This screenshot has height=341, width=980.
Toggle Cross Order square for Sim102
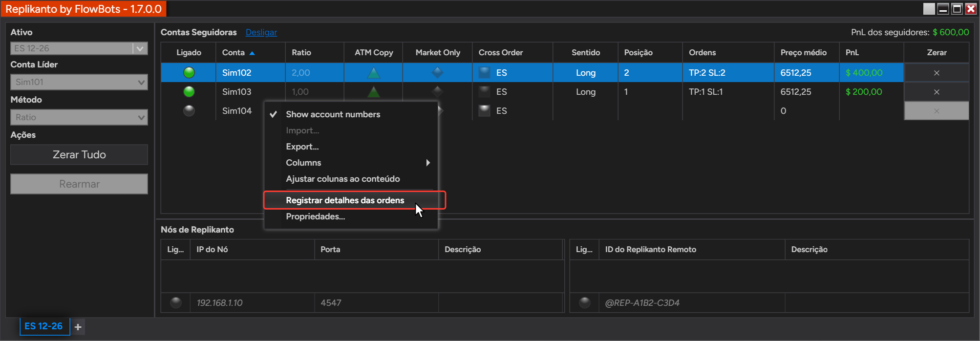(x=484, y=73)
